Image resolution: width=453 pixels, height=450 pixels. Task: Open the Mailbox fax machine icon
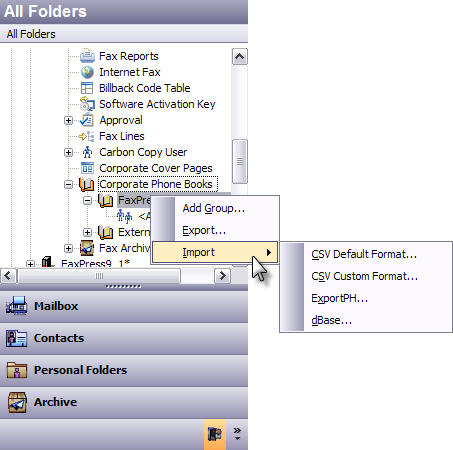pos(16,306)
